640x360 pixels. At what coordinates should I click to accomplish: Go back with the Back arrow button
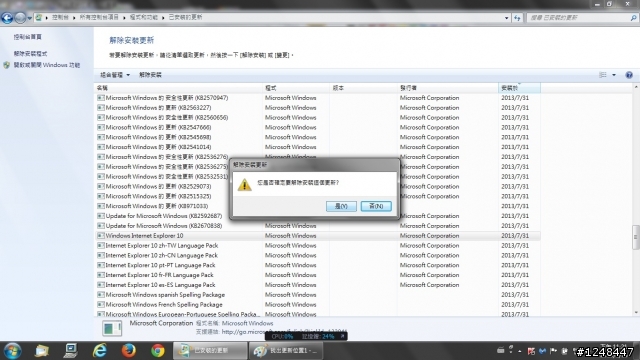7,18
